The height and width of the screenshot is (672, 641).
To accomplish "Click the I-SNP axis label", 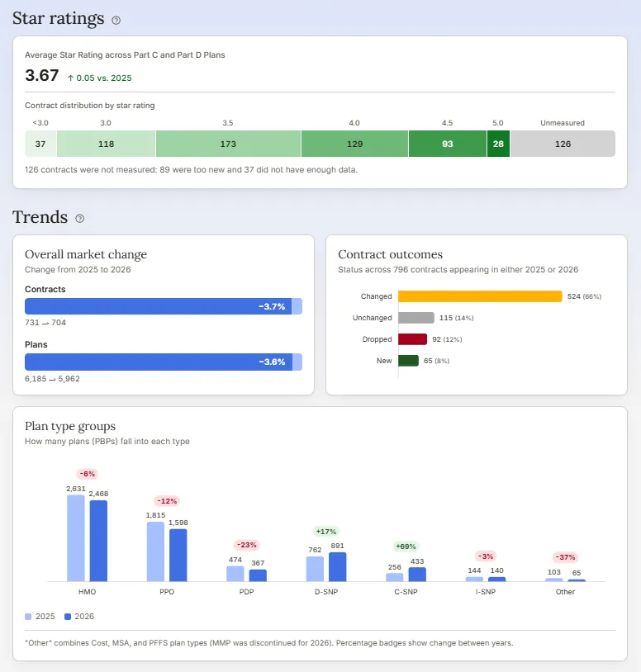I will click(486, 592).
